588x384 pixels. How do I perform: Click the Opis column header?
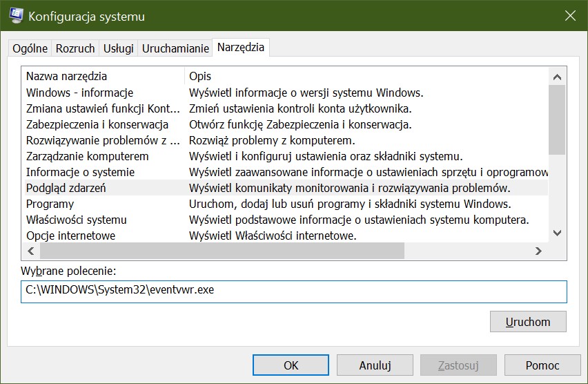pos(366,76)
